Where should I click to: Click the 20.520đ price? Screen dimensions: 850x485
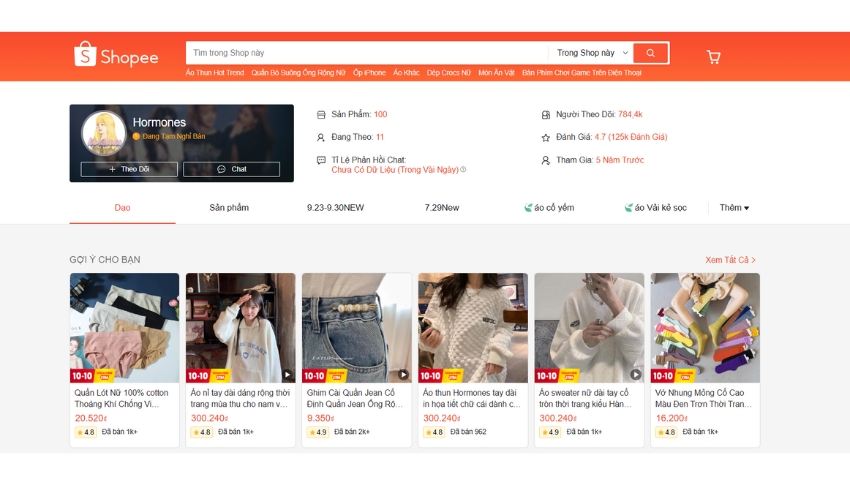(x=91, y=418)
